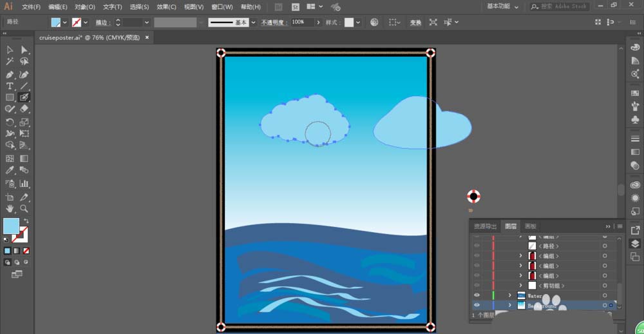Select the Shape Builder tool
Image resolution: width=644 pixels, height=334 pixels.
point(10,145)
